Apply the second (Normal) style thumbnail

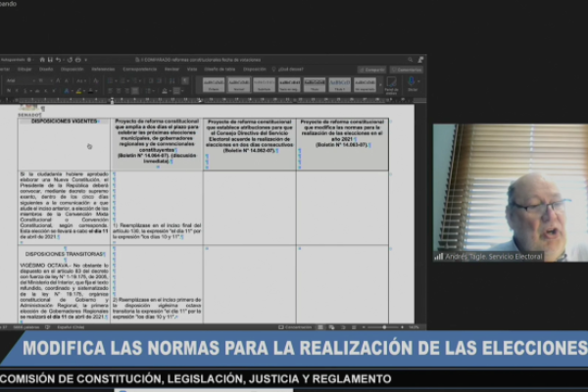239,84
